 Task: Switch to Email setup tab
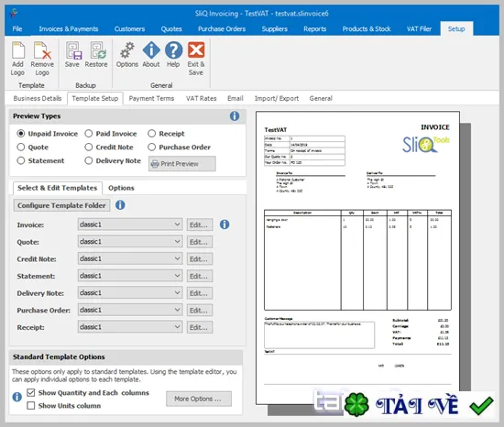pos(236,98)
